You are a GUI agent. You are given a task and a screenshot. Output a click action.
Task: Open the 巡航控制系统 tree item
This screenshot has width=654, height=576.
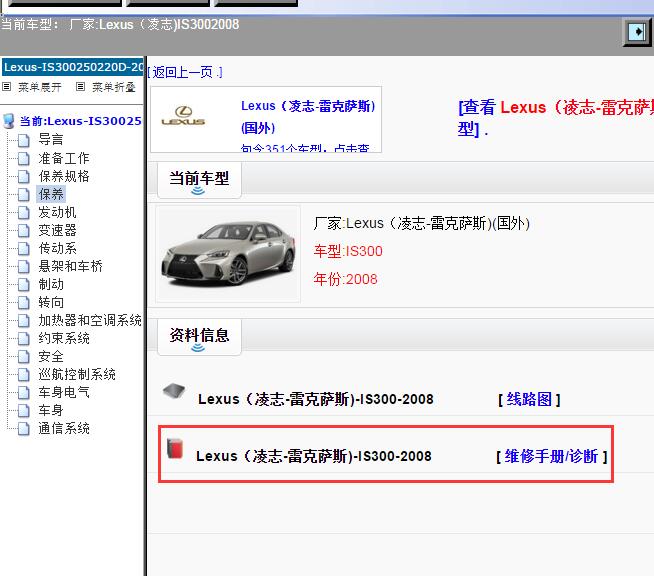(x=77, y=374)
